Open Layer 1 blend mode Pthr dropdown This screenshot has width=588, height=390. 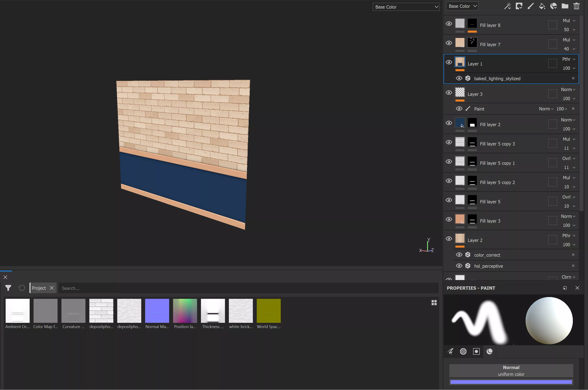tap(569, 59)
